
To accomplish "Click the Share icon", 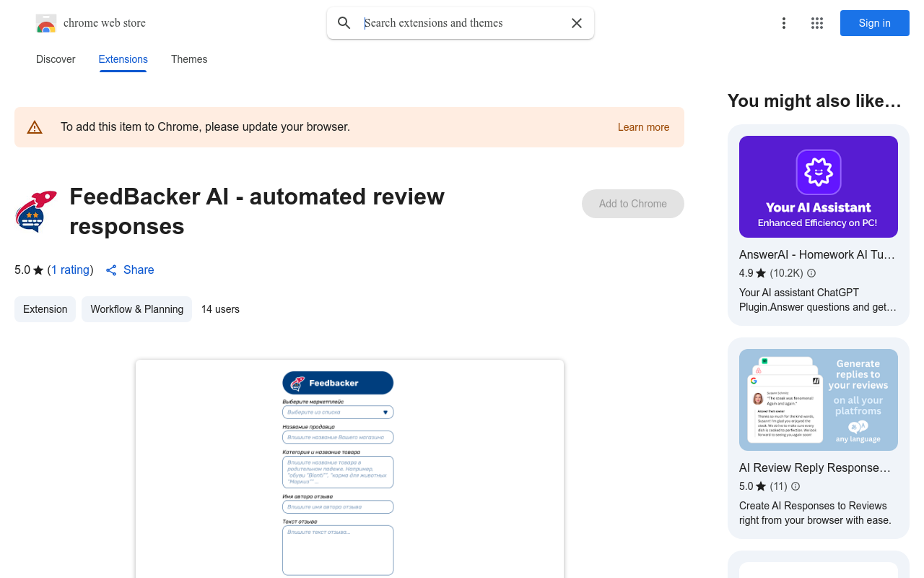I will (x=111, y=270).
